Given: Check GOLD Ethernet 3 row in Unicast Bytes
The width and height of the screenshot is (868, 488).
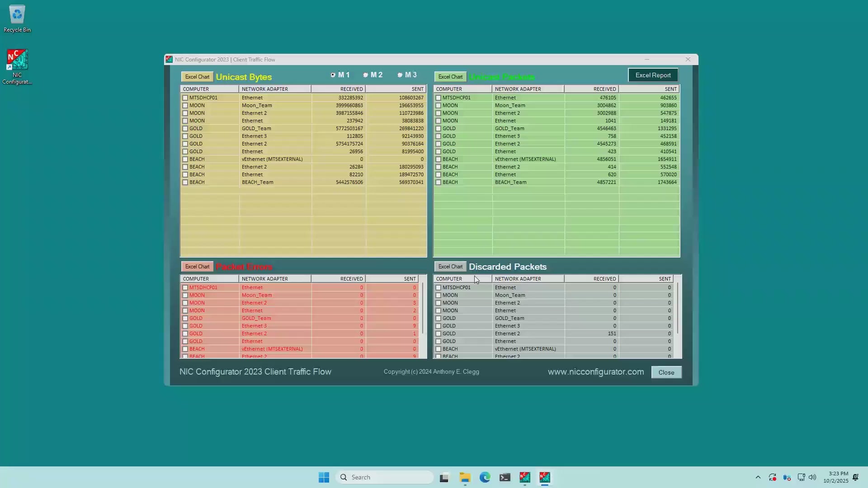Looking at the screenshot, I should coord(185,136).
